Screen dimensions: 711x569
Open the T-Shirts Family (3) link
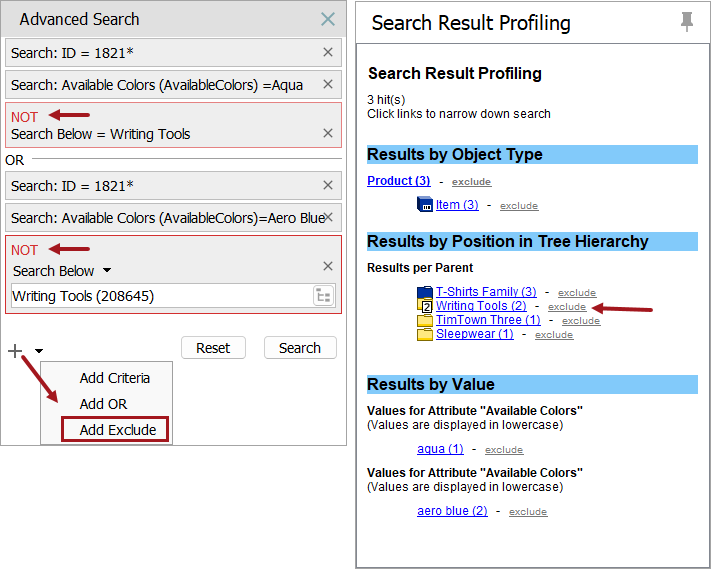click(x=486, y=292)
